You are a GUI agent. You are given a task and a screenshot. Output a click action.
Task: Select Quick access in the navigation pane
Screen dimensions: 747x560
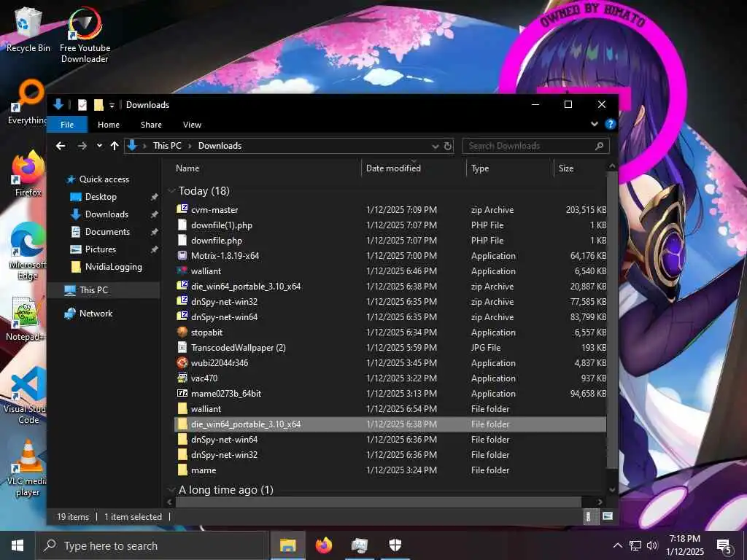tap(104, 179)
